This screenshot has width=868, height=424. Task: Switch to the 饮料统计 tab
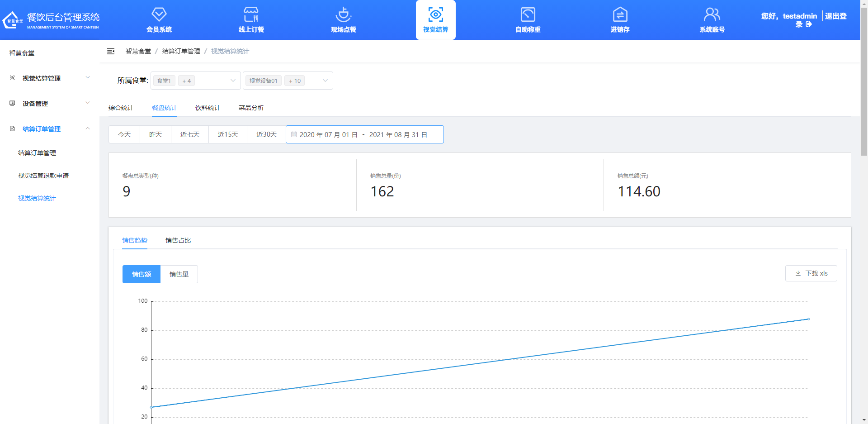coord(208,108)
